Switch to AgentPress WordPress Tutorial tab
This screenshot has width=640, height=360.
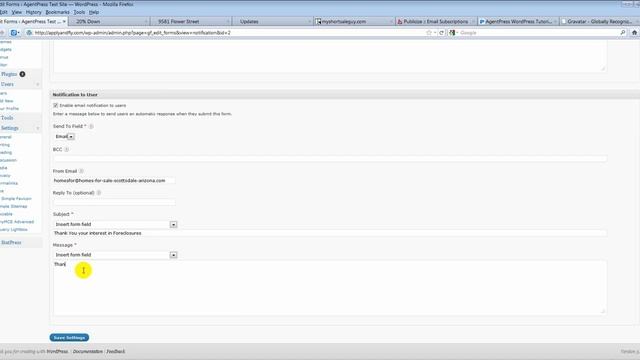[x=518, y=21]
